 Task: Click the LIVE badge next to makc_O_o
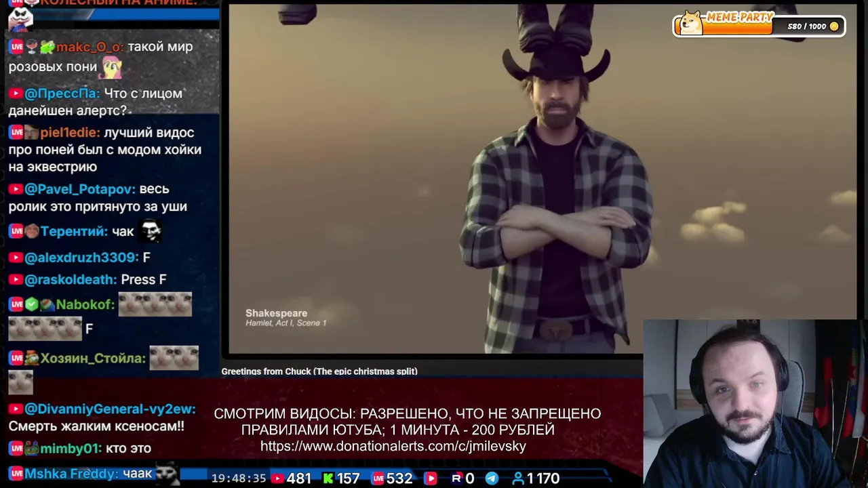point(16,47)
